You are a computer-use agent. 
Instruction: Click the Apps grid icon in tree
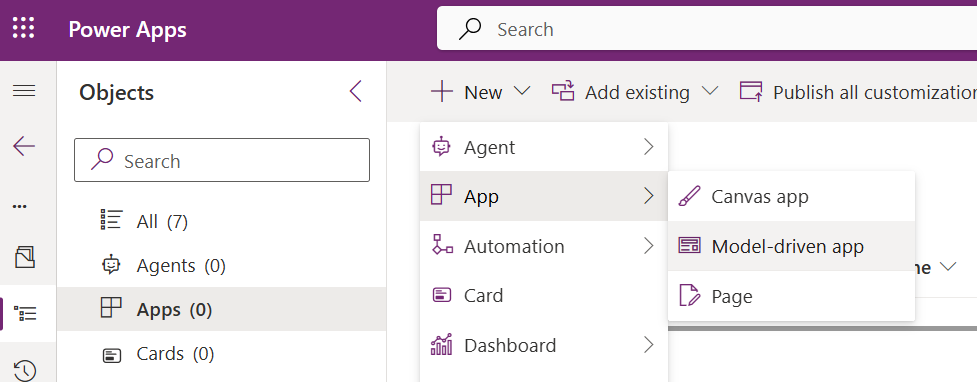[x=111, y=308]
